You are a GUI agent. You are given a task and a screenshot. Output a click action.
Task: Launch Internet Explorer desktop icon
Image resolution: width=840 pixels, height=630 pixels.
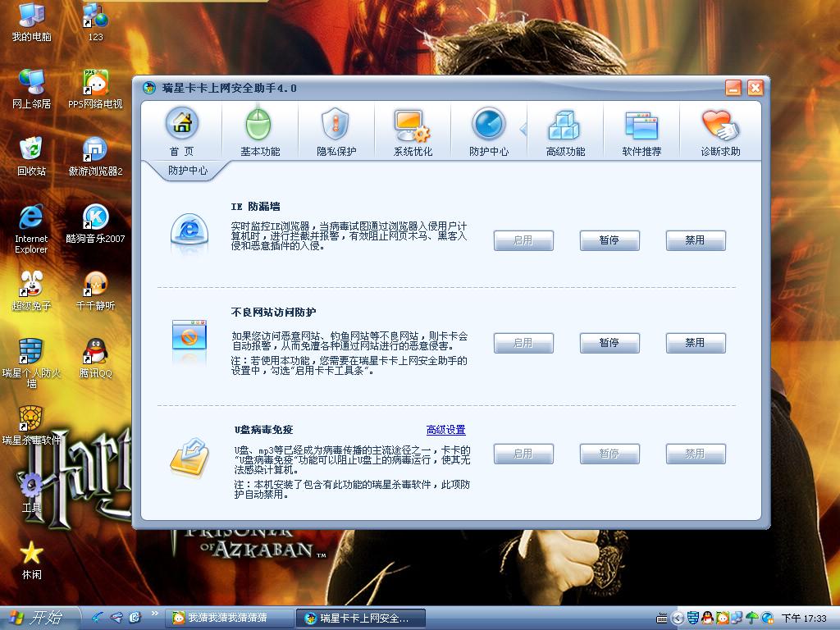coord(31,229)
